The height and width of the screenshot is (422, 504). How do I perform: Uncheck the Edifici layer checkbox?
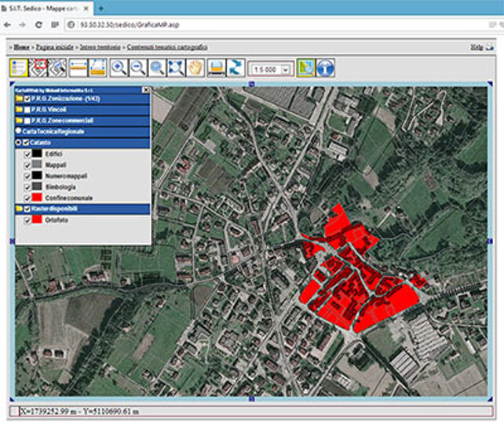(x=27, y=155)
